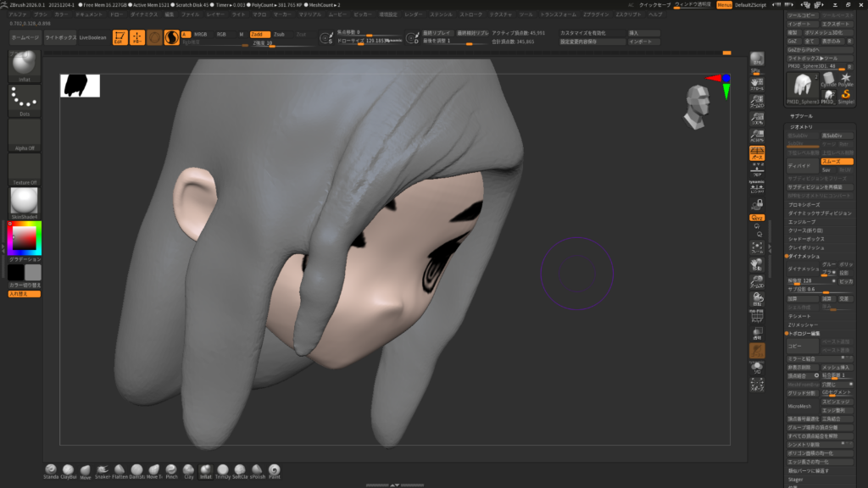Pick the Pinch brush

(x=171, y=469)
